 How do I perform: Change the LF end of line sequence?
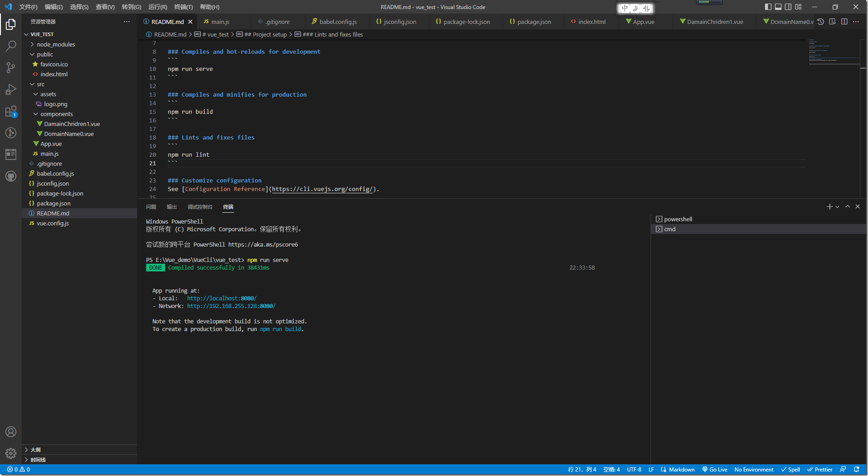[x=651, y=470]
